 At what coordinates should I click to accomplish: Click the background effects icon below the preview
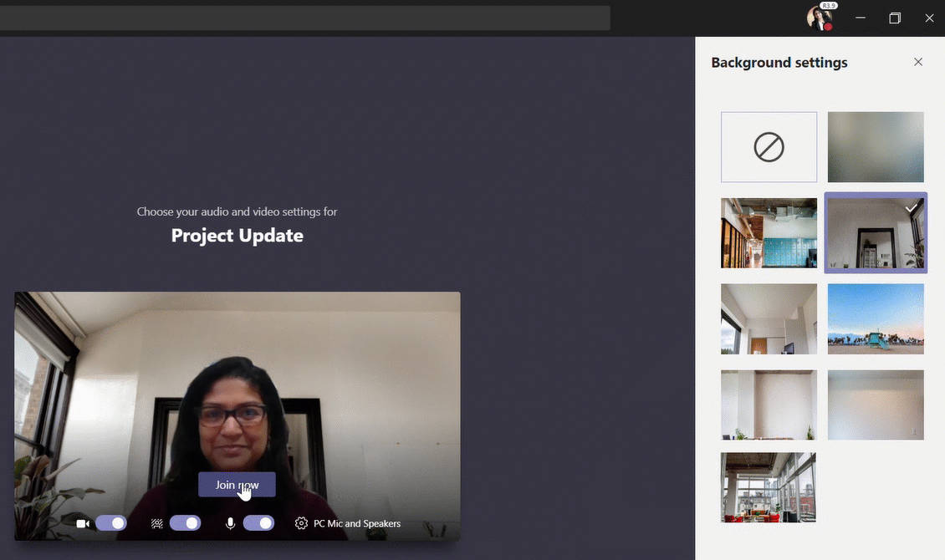(x=156, y=523)
